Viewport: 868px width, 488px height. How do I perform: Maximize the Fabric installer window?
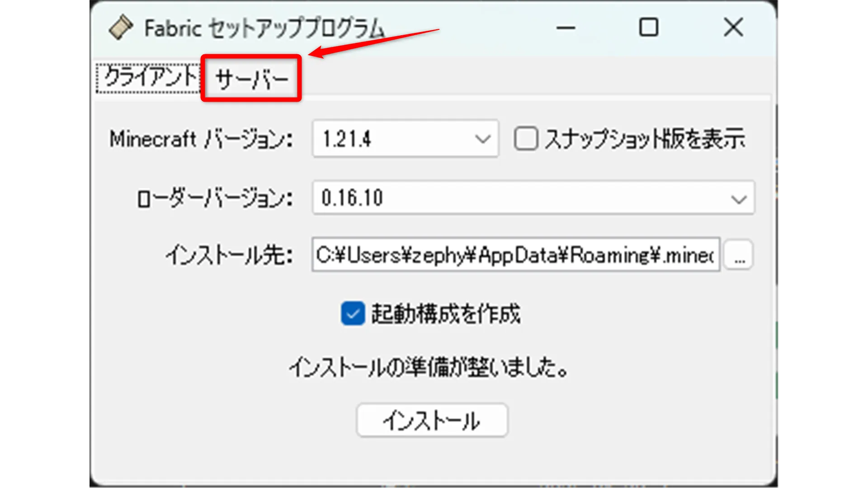point(648,28)
